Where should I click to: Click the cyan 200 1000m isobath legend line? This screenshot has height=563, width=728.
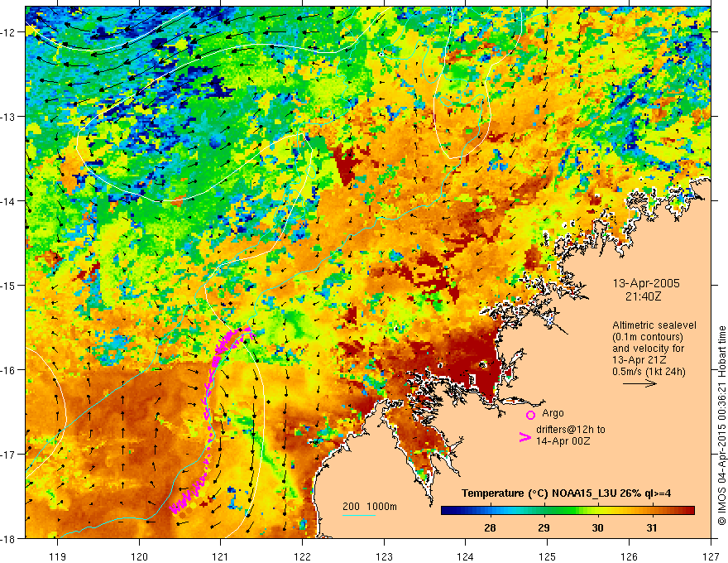pyautogui.click(x=358, y=515)
